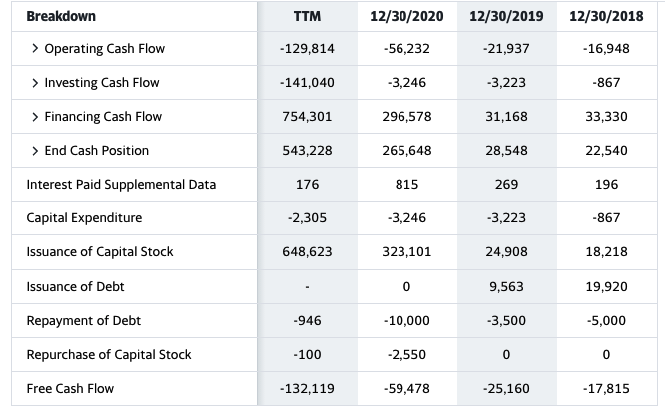Click the Interest Paid Supplemental Data label
Viewport: 665px width, 410px height.
tap(121, 184)
